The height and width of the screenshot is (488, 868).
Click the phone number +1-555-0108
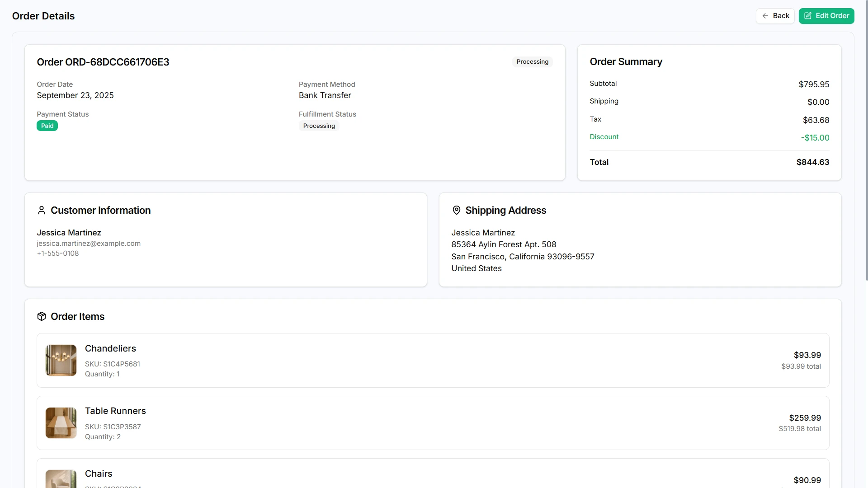point(58,253)
